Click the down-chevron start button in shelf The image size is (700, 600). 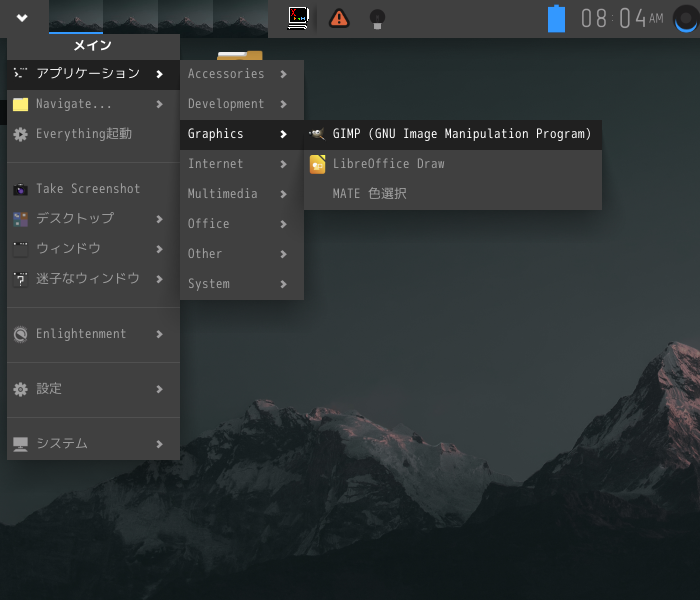pos(22,18)
